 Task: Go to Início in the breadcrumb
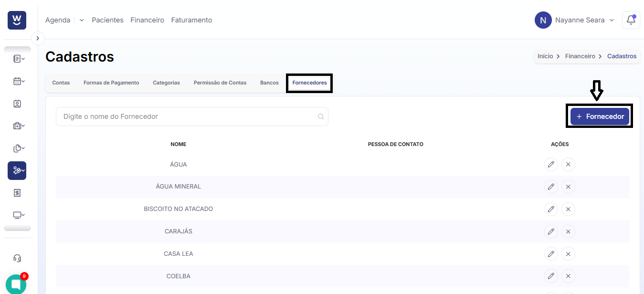coord(545,56)
